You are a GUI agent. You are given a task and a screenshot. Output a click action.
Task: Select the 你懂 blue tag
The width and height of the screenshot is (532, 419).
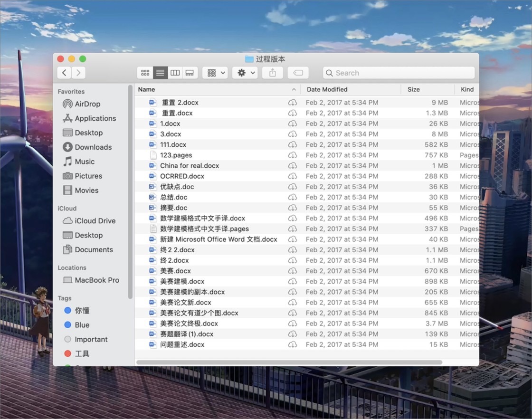coord(77,310)
